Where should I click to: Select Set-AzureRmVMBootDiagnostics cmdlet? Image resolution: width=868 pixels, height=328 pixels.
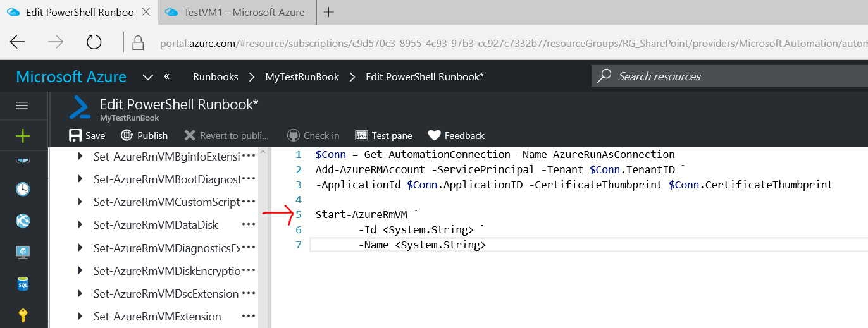point(166,179)
